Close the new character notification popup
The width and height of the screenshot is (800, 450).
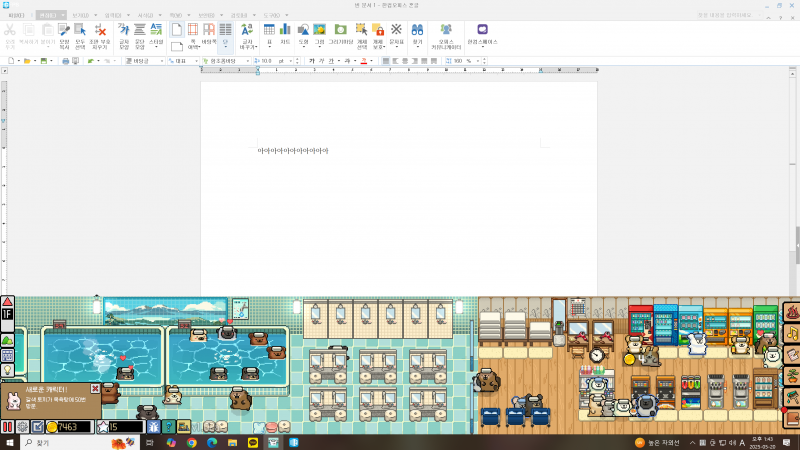pos(95,389)
